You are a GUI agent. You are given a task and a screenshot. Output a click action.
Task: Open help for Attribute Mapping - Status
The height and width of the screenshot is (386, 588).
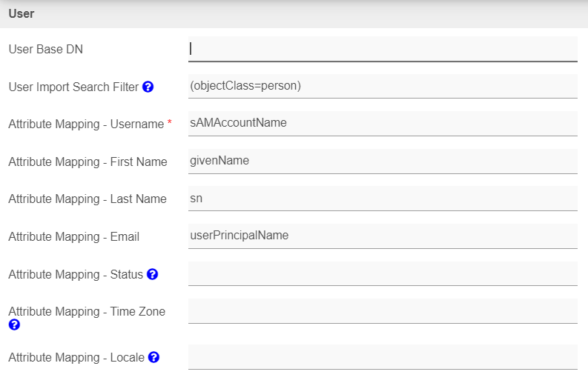click(x=152, y=274)
